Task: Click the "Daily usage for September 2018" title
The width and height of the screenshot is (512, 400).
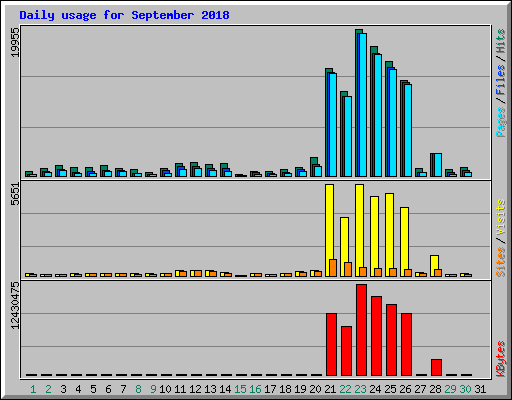Action: point(124,15)
